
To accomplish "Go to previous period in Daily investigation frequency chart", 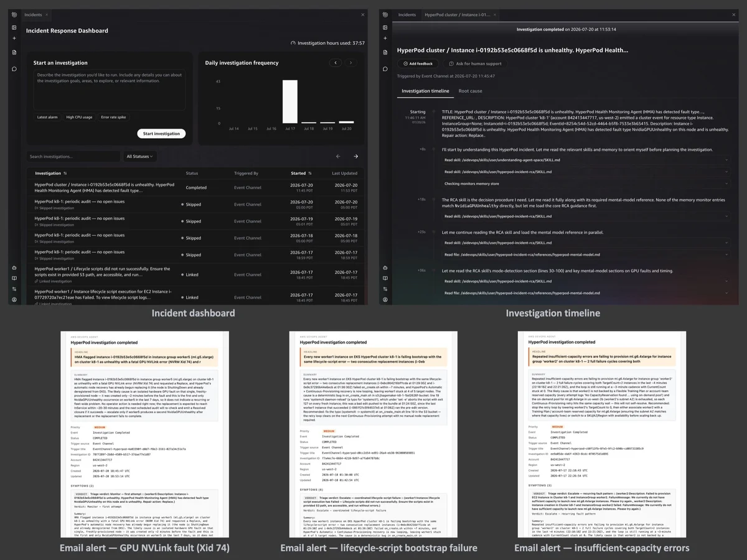I will tap(336, 63).
